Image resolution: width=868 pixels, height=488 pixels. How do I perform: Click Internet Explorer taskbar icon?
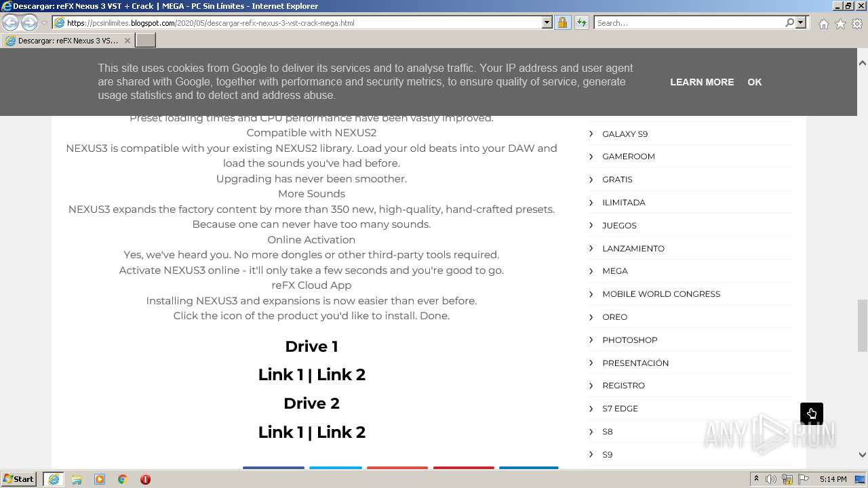tap(54, 479)
